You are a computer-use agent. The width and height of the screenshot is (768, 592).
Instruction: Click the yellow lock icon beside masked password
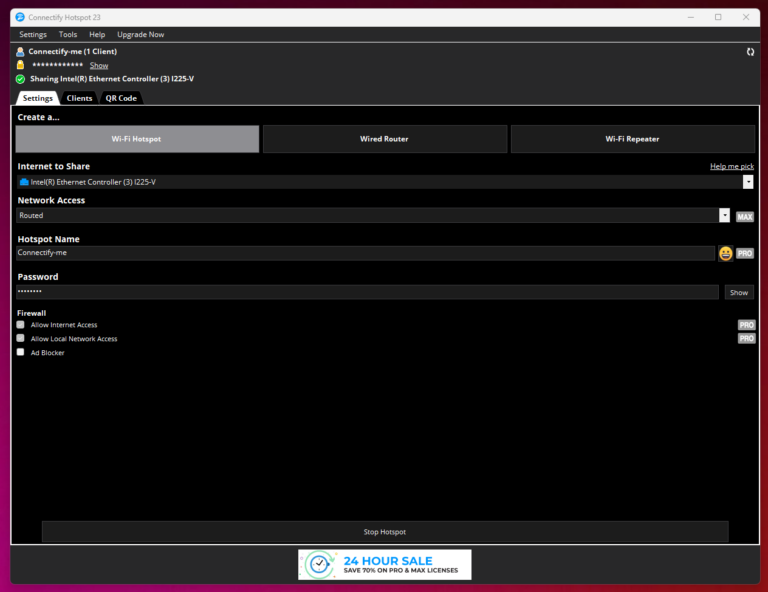pyautogui.click(x=20, y=65)
